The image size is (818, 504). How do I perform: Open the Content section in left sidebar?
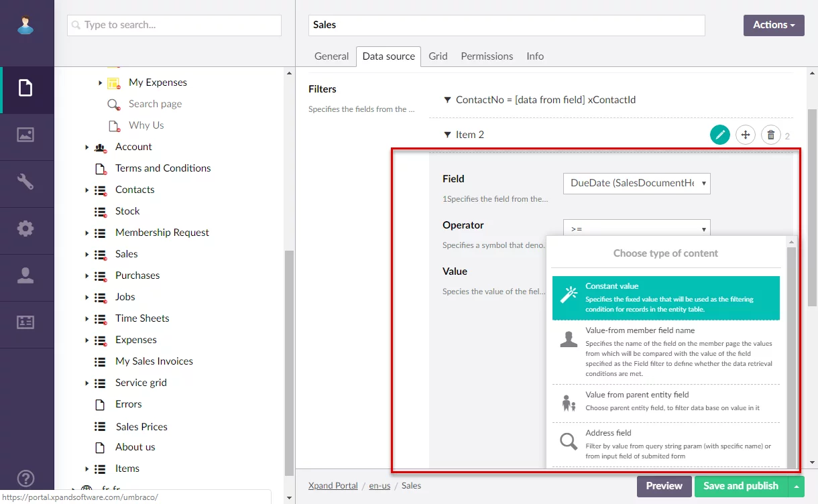[25, 88]
